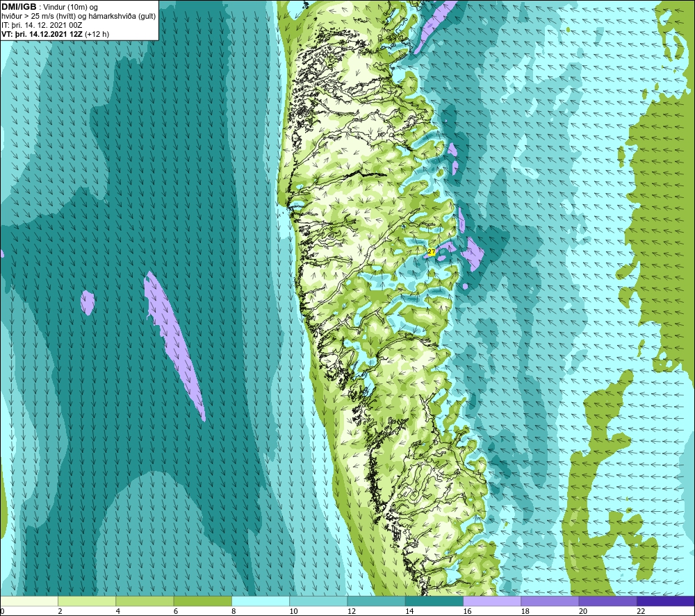The image size is (695, 616).
Task: Click the 'IT: þri. 14. 12. 2021 00Z' line
Action: [42, 25]
